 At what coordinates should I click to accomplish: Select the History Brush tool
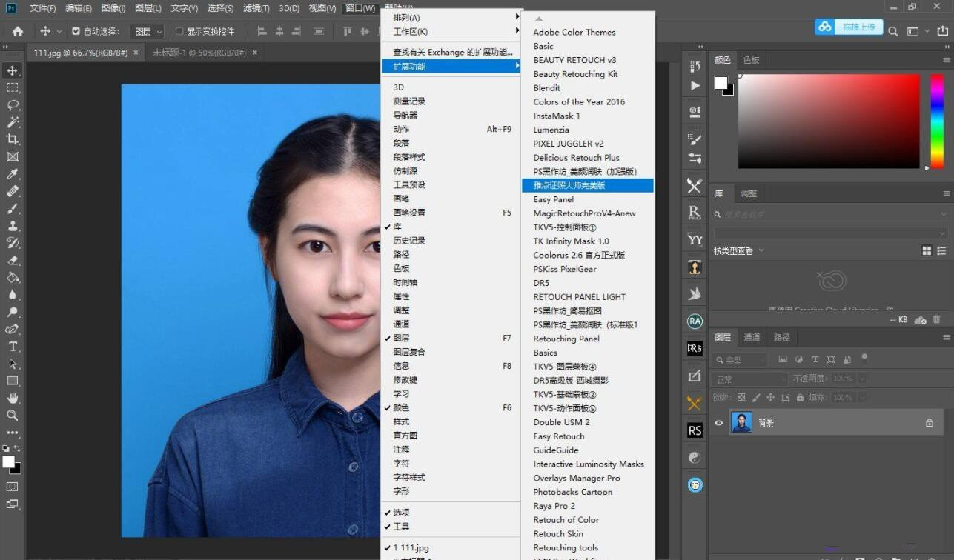click(x=13, y=243)
